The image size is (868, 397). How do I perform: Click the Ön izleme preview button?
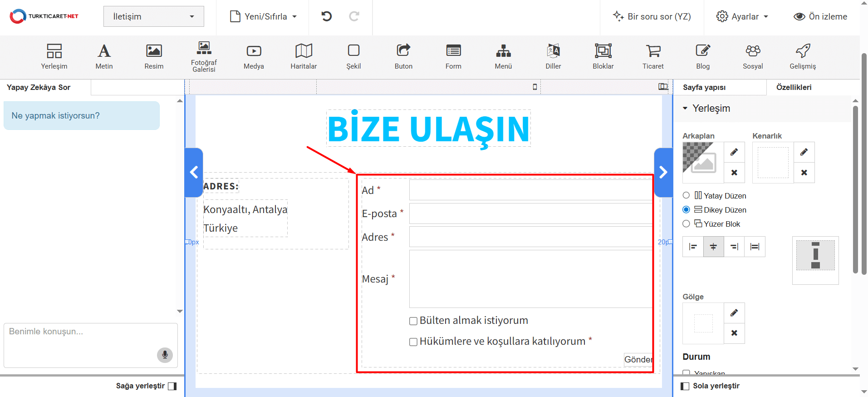(x=820, y=17)
